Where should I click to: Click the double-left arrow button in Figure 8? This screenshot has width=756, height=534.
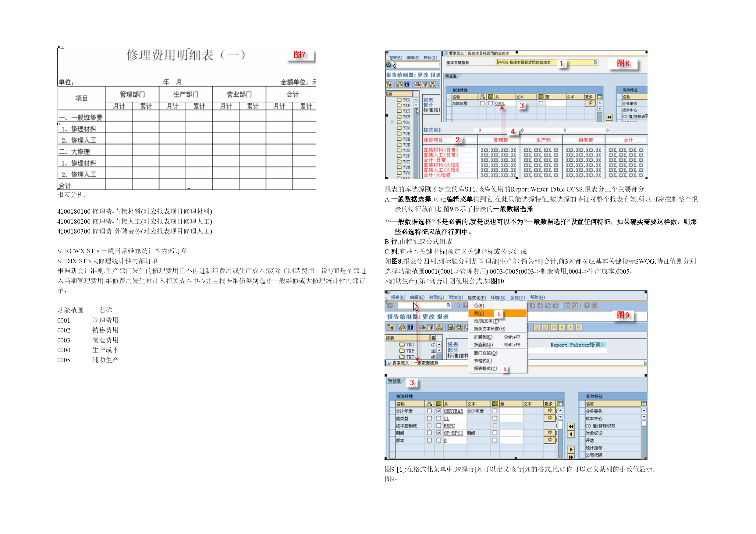click(x=609, y=117)
